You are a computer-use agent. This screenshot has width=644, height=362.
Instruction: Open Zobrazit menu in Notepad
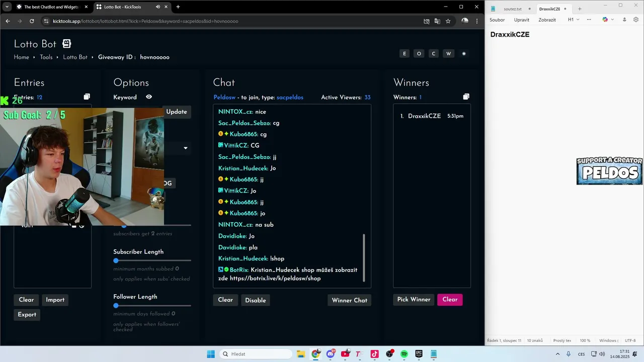[x=547, y=20]
